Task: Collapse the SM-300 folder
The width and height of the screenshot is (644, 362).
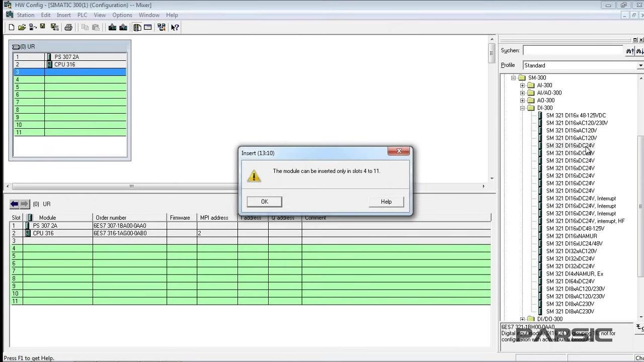Action: click(x=513, y=78)
